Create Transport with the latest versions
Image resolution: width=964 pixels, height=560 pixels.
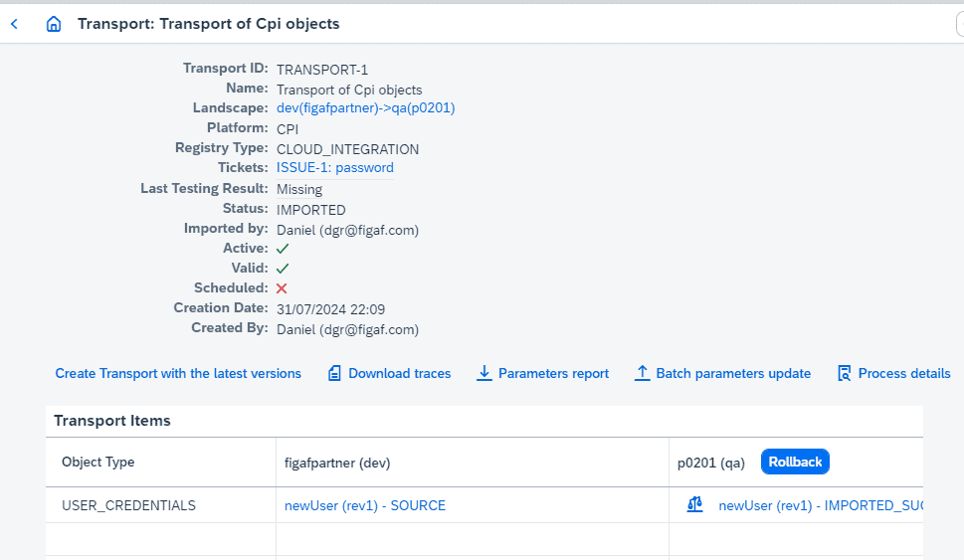[x=178, y=373]
